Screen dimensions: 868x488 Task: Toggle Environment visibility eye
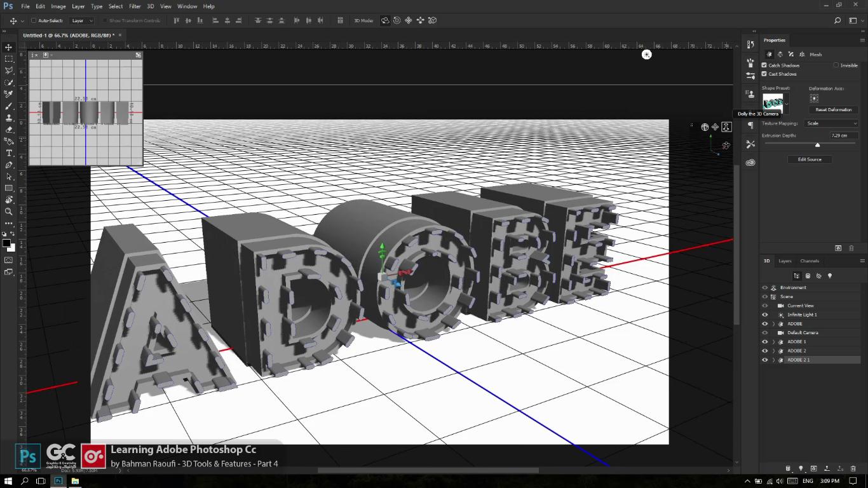(x=765, y=288)
